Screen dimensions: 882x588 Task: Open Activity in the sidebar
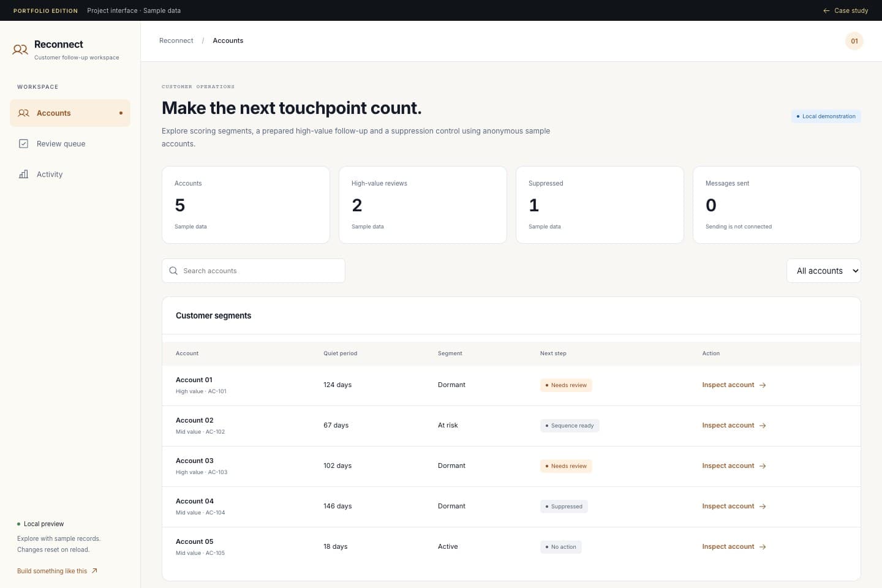tap(70, 175)
